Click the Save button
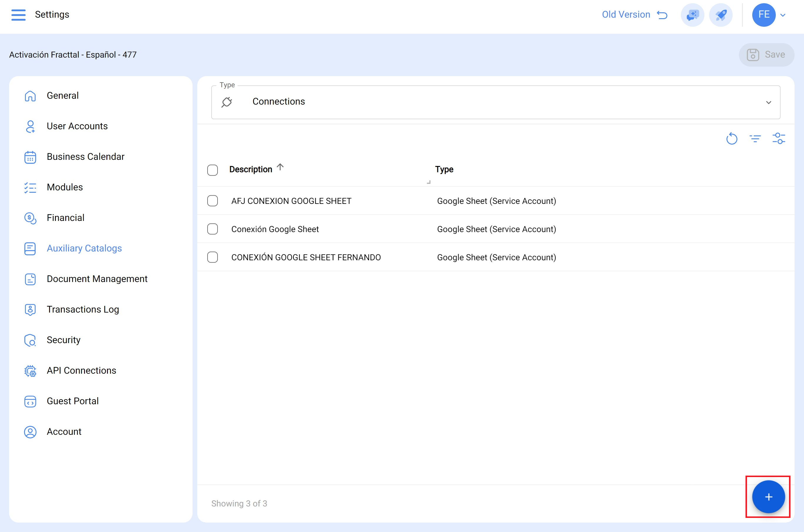Viewport: 804px width, 532px height. (766, 55)
